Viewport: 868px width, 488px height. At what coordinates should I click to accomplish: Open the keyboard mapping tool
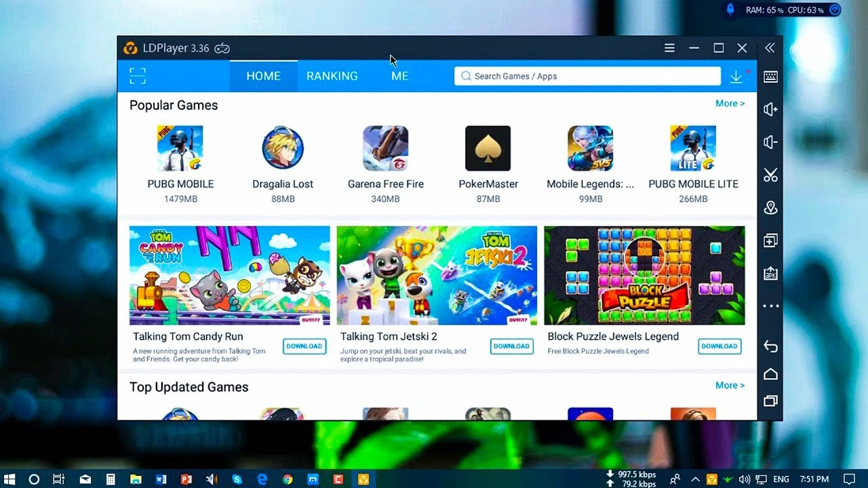click(x=770, y=77)
